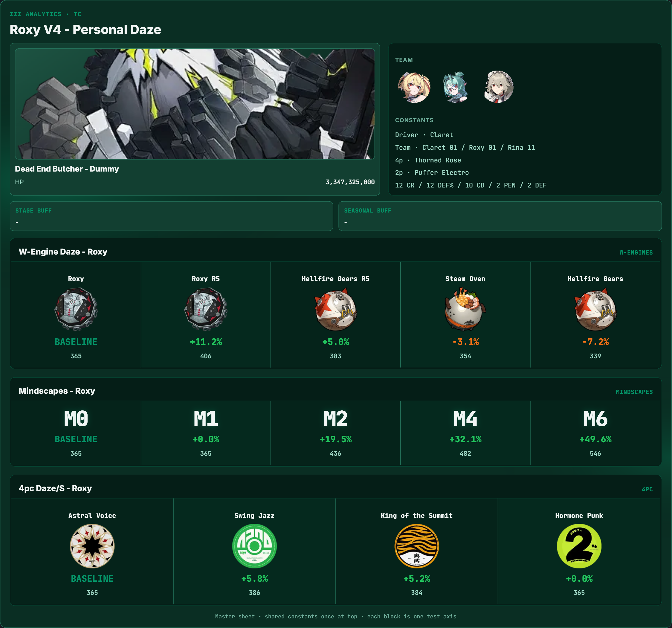
Task: Click the green Swing Jazz disc icon
Action: pyautogui.click(x=254, y=546)
